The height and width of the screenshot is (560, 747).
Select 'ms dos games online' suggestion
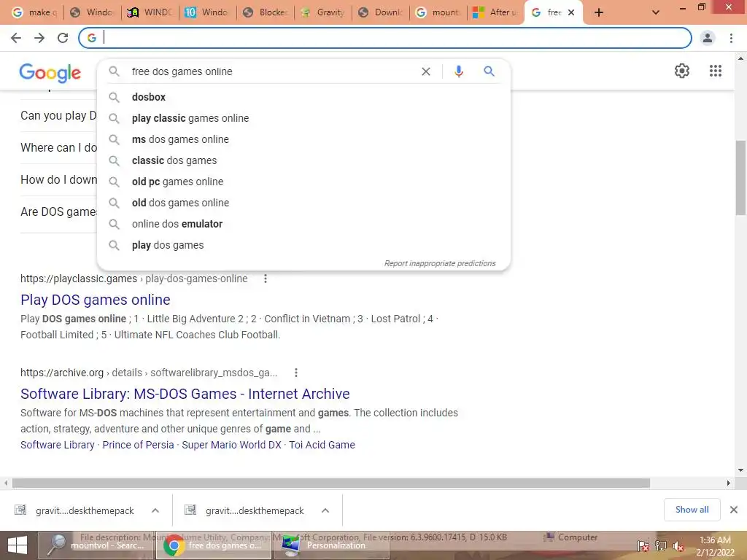point(303,139)
